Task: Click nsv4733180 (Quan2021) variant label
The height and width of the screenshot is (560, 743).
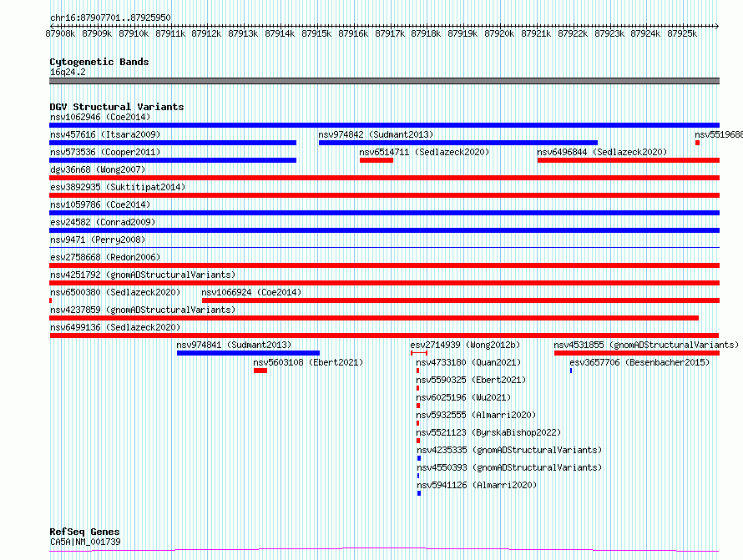Action: click(x=468, y=362)
